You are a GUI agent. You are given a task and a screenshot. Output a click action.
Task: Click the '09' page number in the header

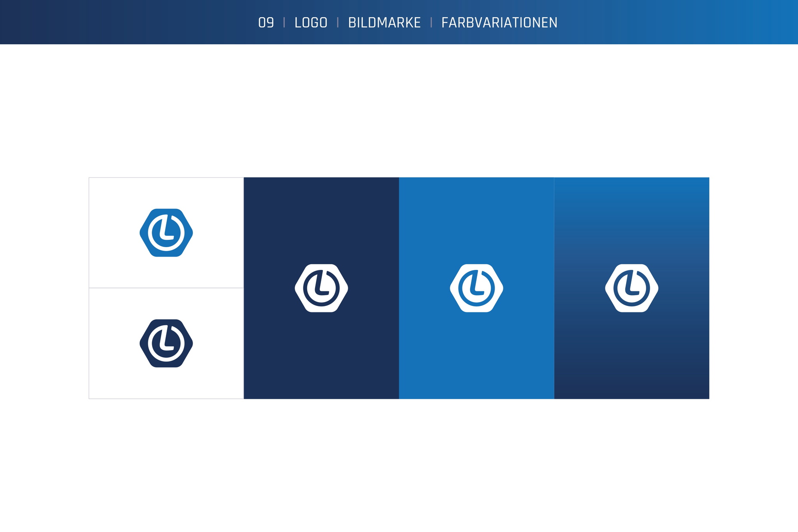pyautogui.click(x=266, y=22)
